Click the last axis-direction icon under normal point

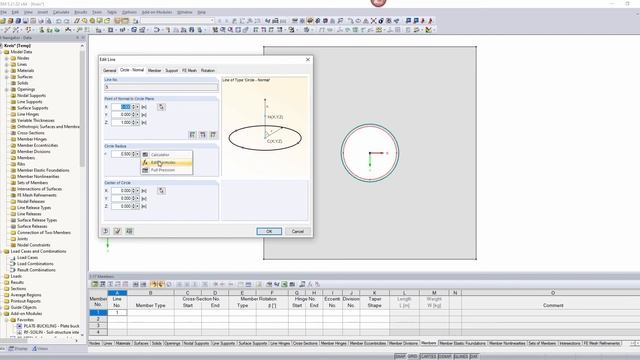pyautogui.click(x=213, y=135)
